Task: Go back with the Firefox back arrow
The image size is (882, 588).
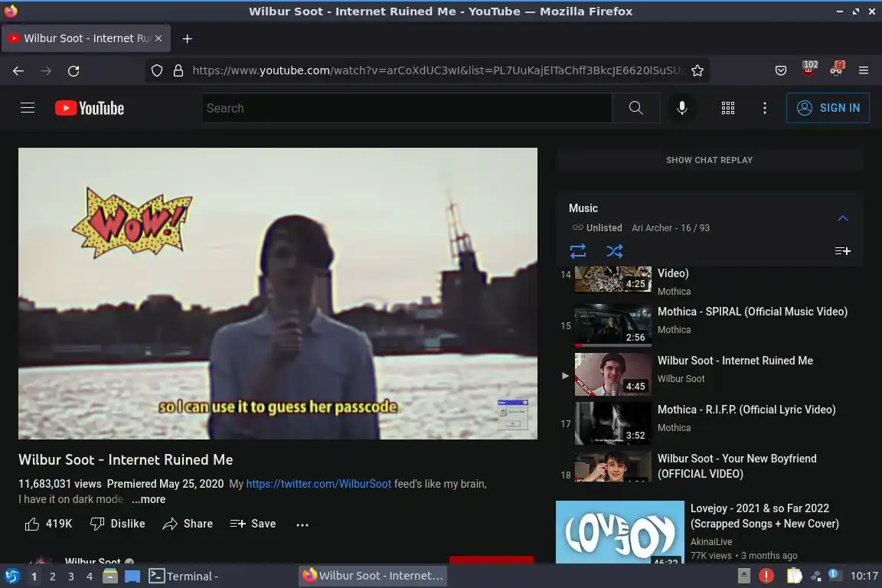Action: [18, 70]
